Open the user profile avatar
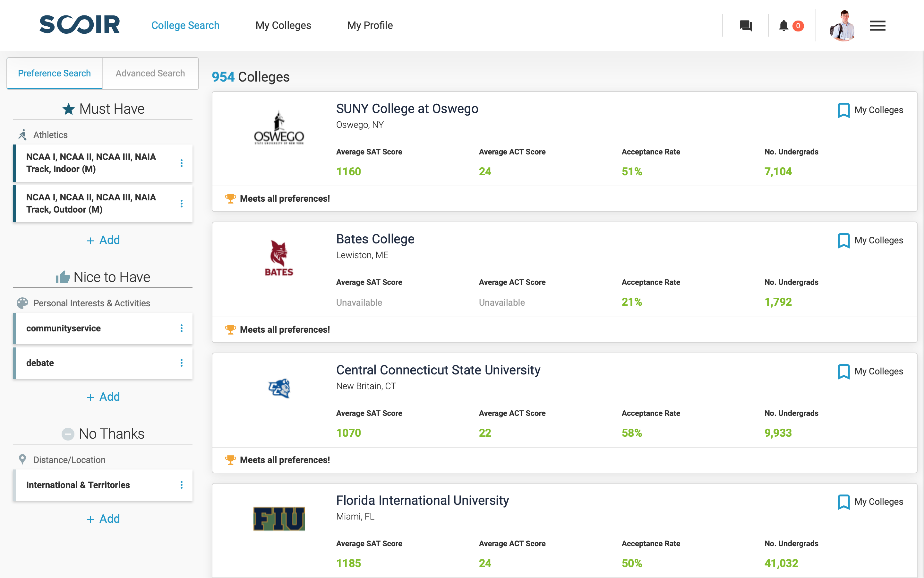This screenshot has height=578, width=924. coord(843,26)
